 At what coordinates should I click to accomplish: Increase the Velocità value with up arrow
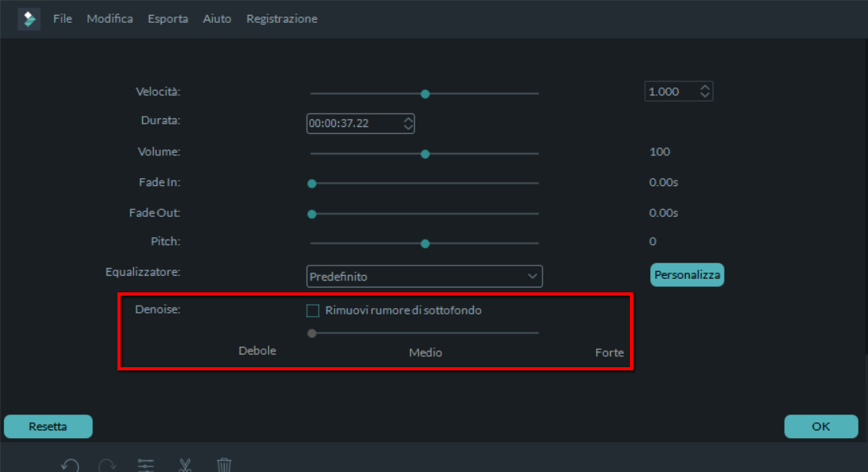click(705, 87)
